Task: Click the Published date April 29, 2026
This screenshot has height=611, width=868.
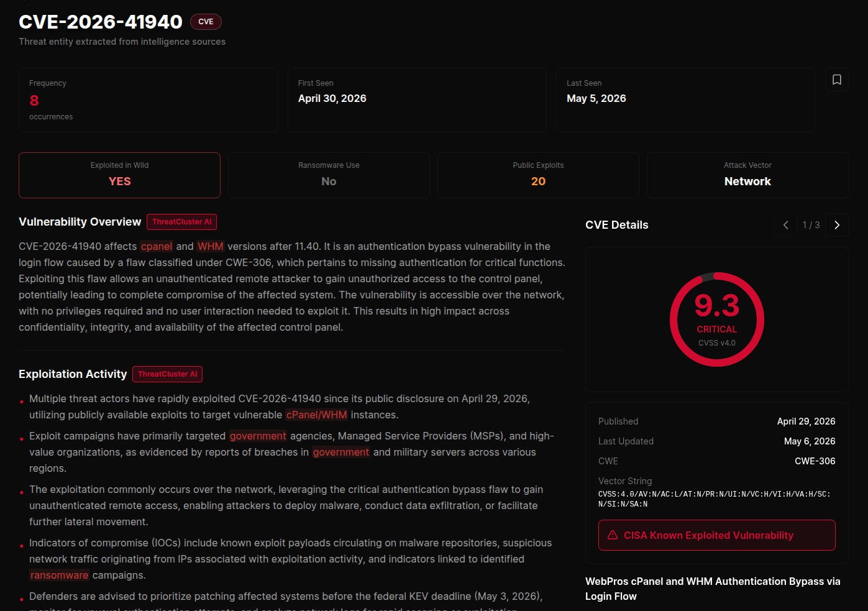Action: click(806, 421)
